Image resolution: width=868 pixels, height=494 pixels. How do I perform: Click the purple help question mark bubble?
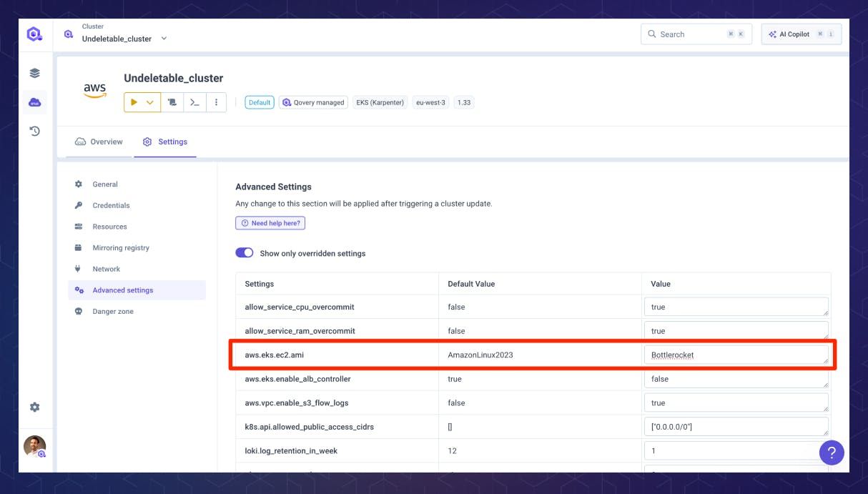[831, 453]
